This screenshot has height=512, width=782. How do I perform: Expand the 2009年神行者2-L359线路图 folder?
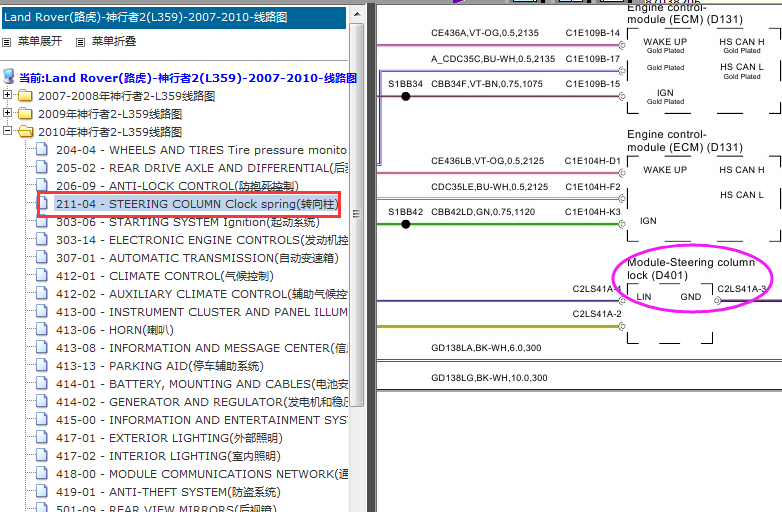click(x=7, y=112)
